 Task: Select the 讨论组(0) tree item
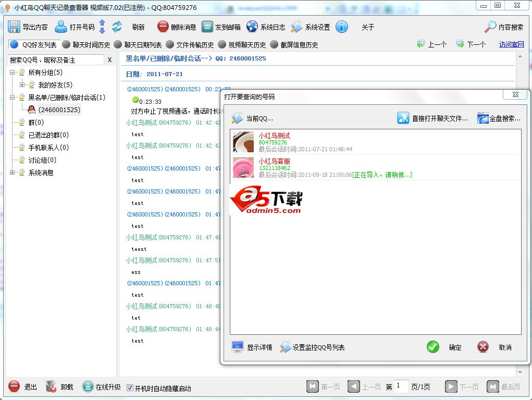(42, 160)
